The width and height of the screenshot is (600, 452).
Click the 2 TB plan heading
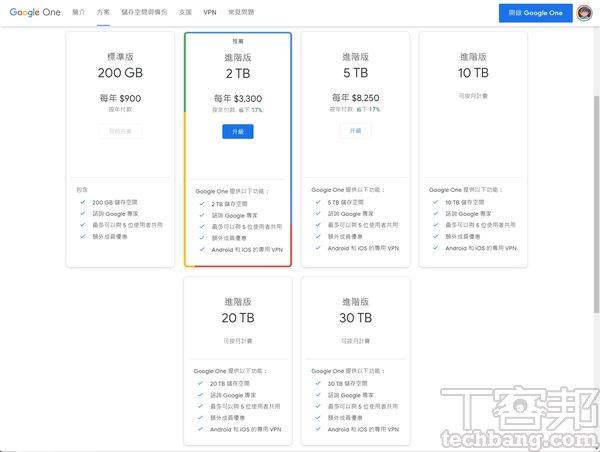[238, 73]
